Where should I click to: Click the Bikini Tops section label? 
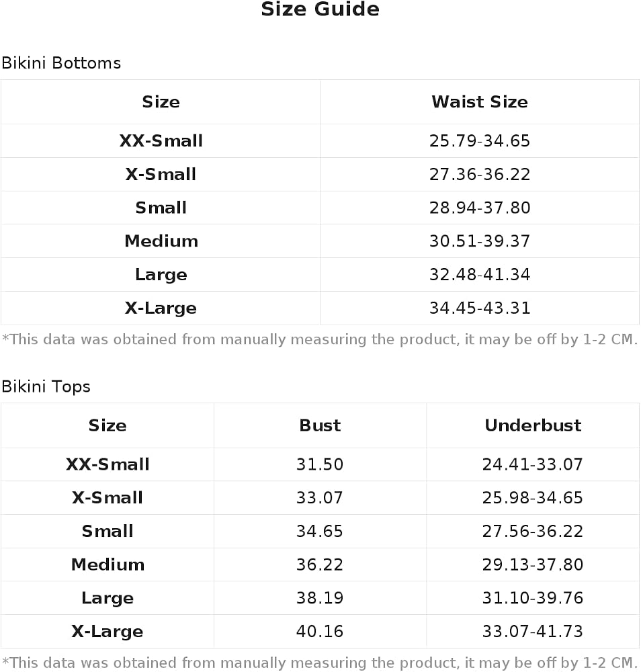tap(46, 386)
